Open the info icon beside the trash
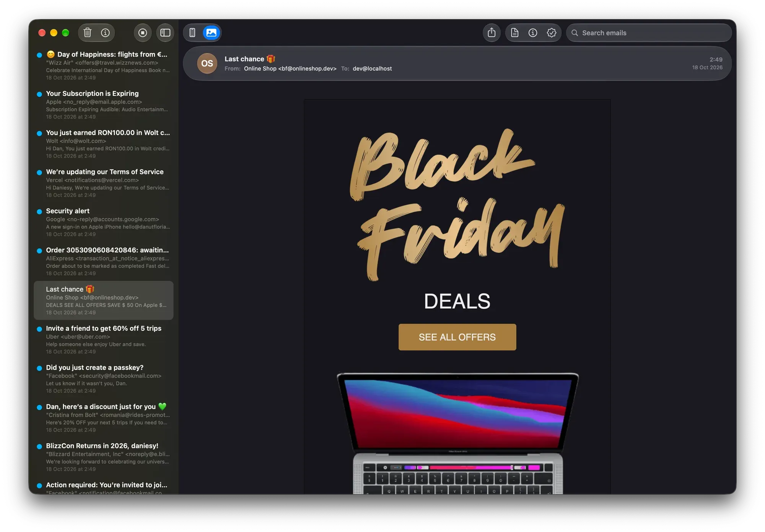The image size is (765, 532). 105,33
